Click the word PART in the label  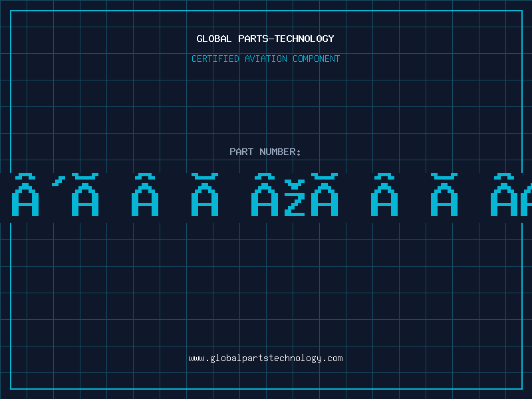pos(241,152)
